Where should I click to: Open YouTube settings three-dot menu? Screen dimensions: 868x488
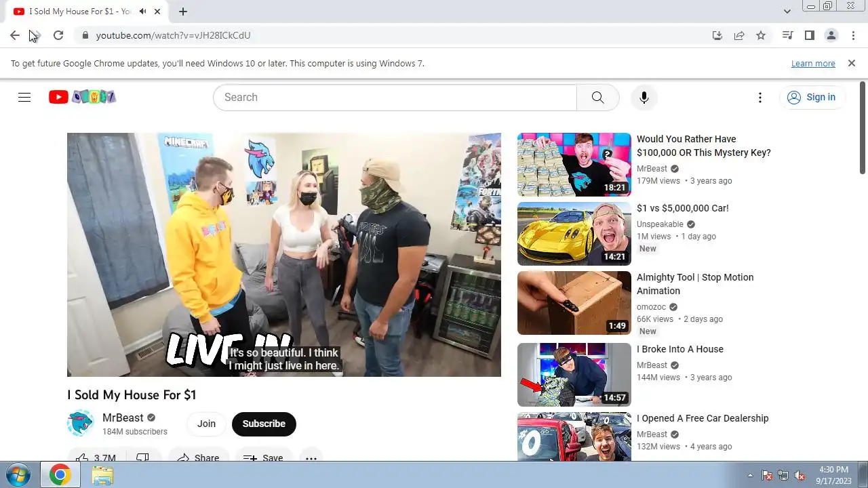pyautogui.click(x=760, y=97)
